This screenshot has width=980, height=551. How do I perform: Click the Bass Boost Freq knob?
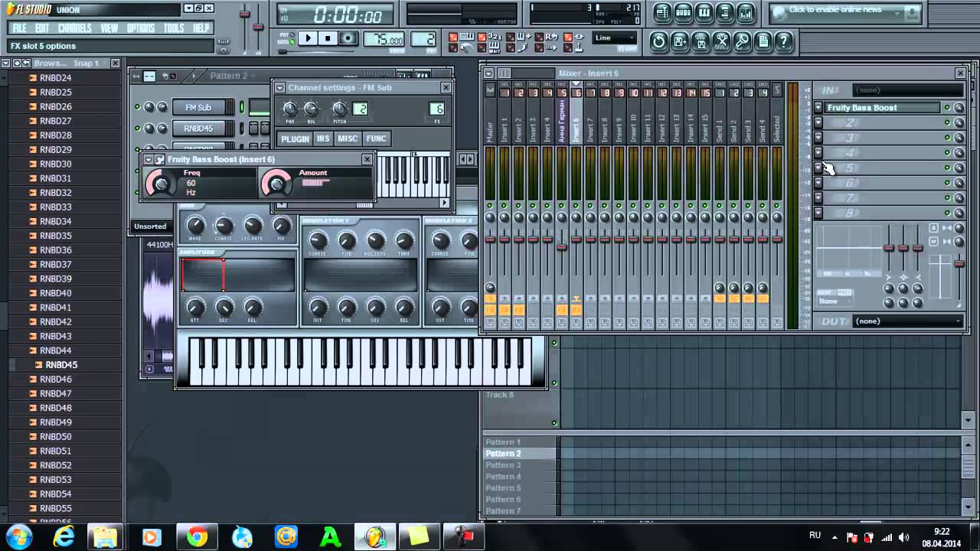(160, 183)
